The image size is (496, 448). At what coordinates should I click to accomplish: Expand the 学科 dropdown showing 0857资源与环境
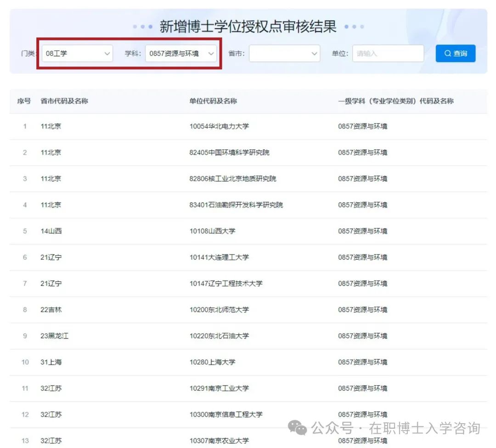click(x=177, y=54)
